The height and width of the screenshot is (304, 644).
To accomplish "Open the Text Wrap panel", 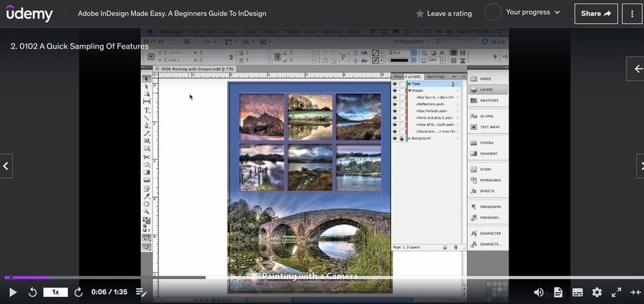I will point(487,127).
